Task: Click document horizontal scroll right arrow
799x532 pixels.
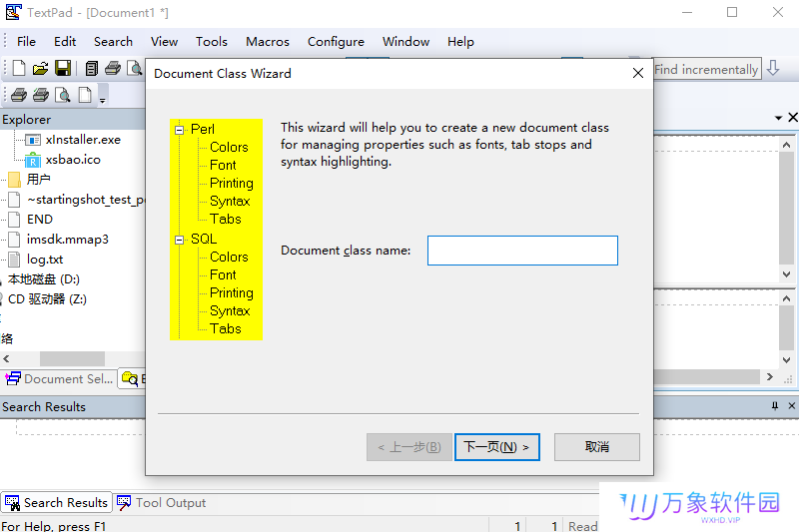Action: 769,376
